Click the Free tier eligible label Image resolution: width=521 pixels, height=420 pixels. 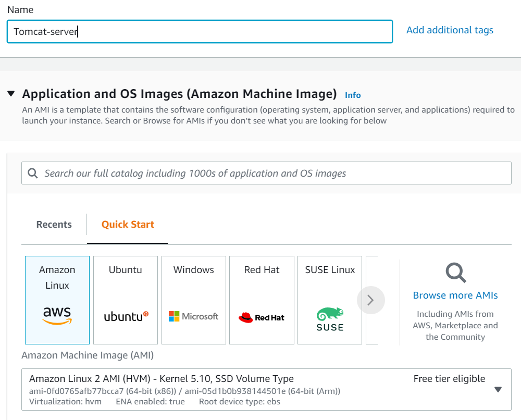coord(449,379)
